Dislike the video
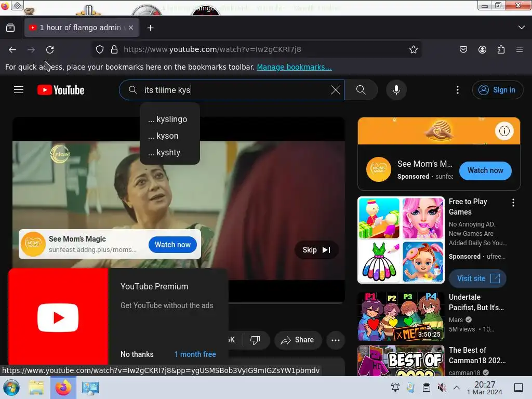This screenshot has height=399, width=532. pos(255,340)
